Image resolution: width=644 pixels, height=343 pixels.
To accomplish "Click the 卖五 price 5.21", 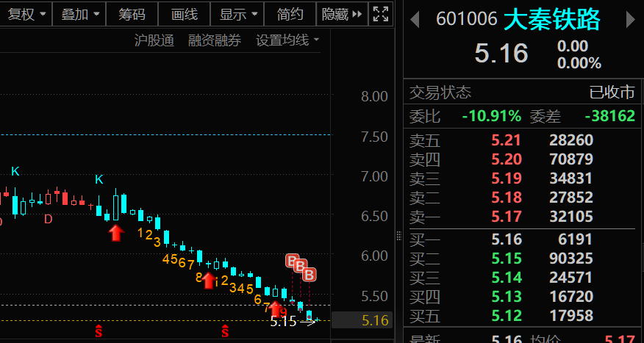I will (506, 140).
